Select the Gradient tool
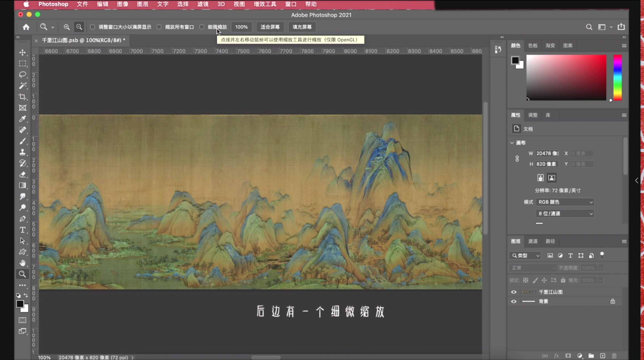 point(23,185)
